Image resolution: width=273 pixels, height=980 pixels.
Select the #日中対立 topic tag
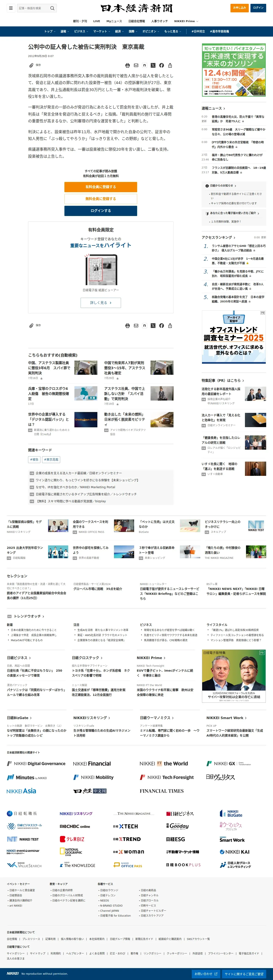(198, 31)
